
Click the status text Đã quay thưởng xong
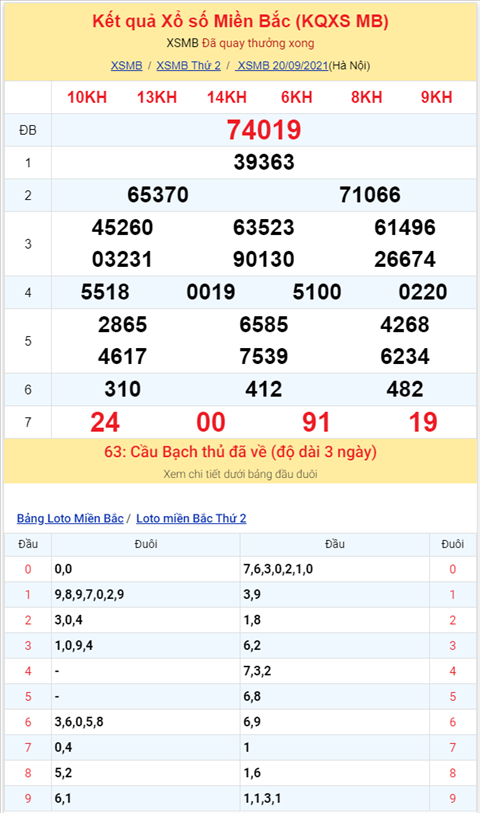258,43
